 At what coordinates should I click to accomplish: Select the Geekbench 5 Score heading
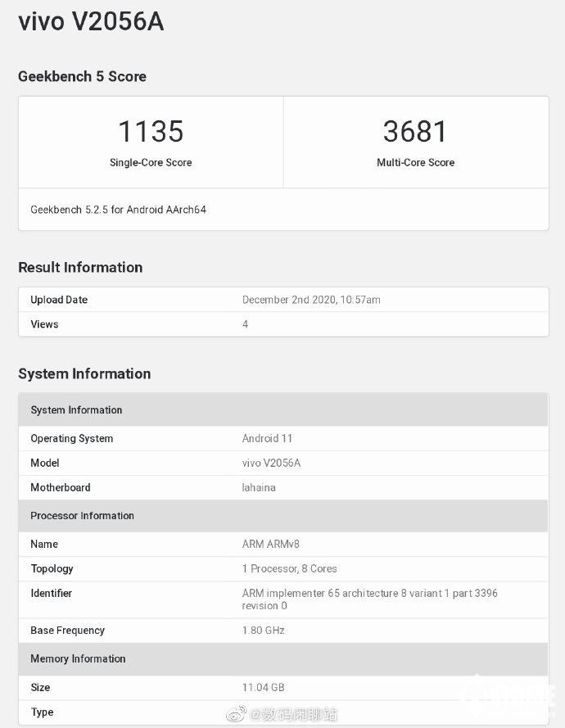point(82,76)
